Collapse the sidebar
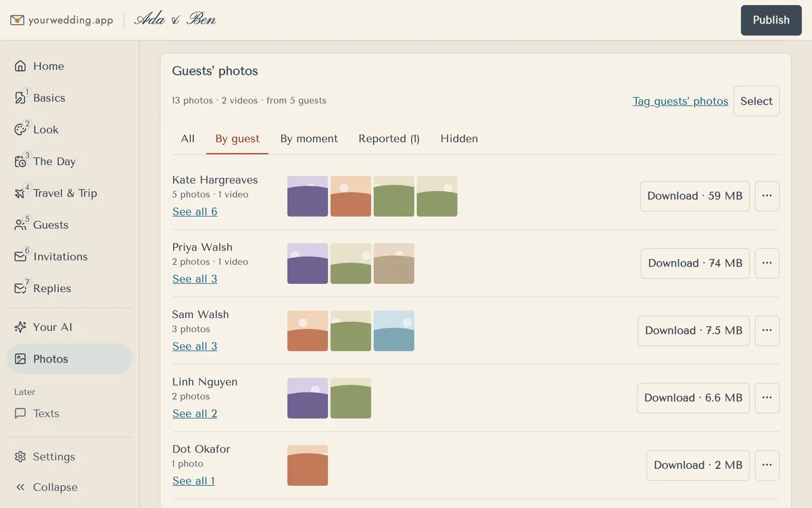The width and height of the screenshot is (812, 508). click(46, 487)
